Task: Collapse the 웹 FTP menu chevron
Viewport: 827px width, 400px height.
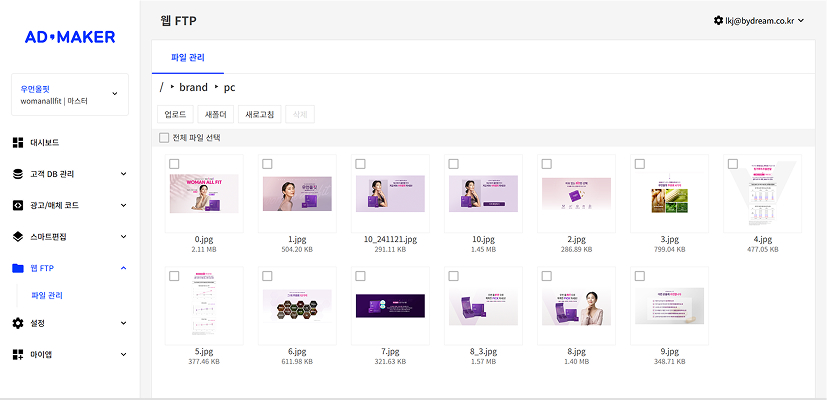Action: click(x=123, y=268)
